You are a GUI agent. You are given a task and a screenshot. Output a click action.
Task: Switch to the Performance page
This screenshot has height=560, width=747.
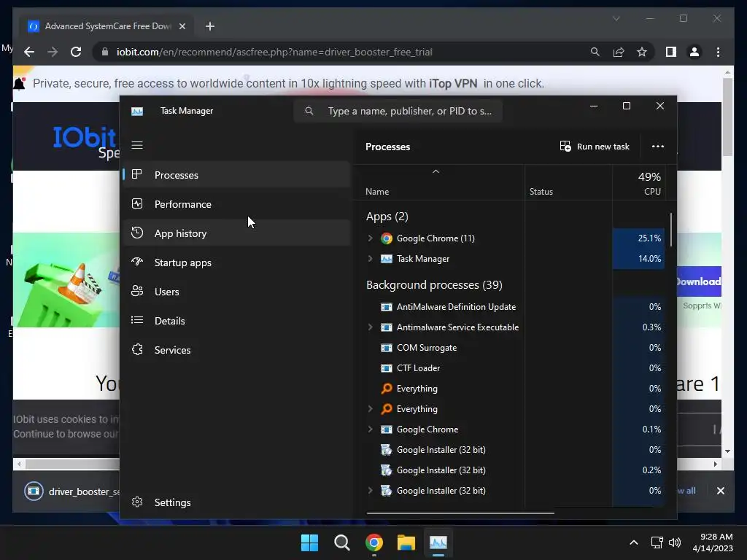coord(237,204)
